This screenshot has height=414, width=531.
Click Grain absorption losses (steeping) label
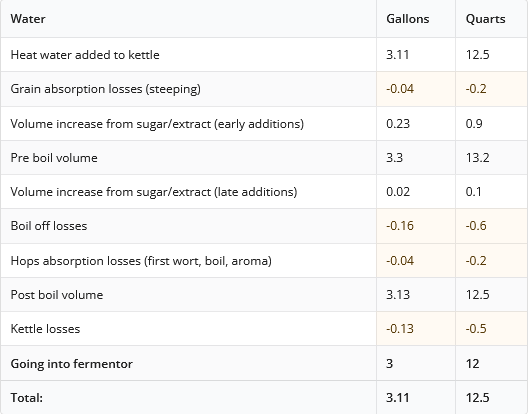105,89
